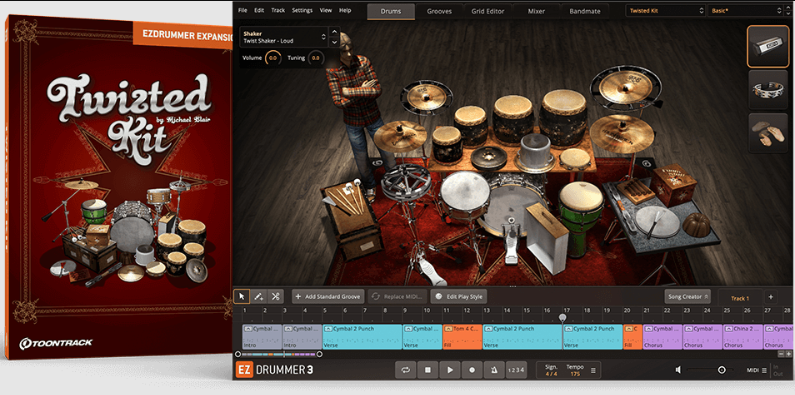Click Replace MIDI button
Image resolution: width=795 pixels, height=395 pixels.
398,297
